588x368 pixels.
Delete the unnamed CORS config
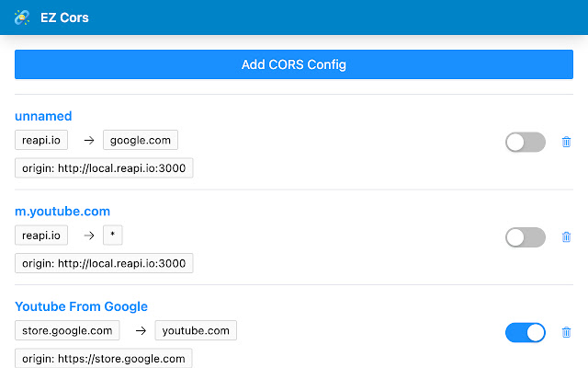(x=566, y=142)
